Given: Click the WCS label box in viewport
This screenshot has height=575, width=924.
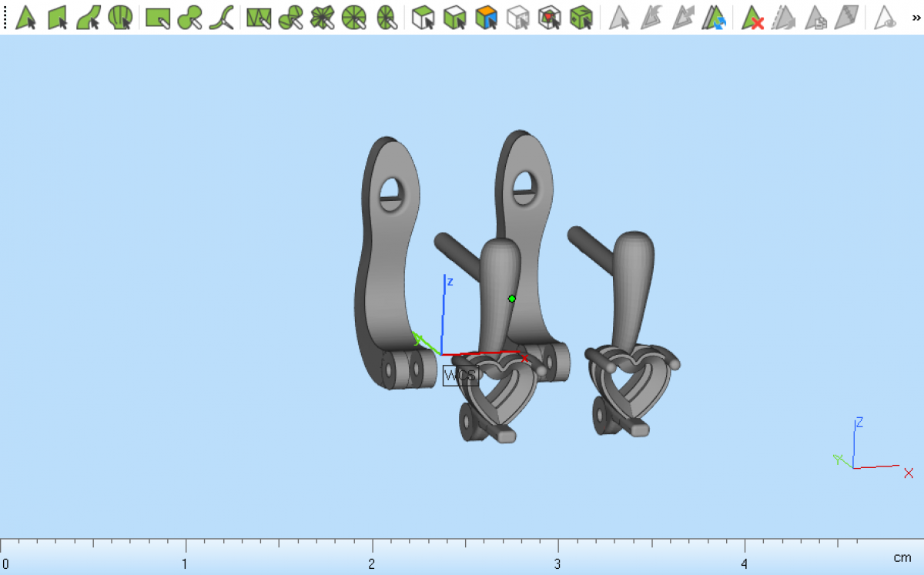Looking at the screenshot, I should point(460,376).
